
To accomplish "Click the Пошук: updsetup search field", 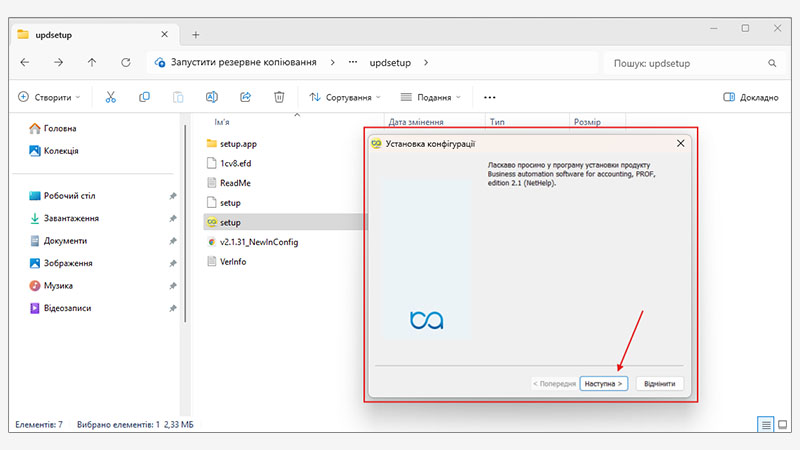I will 690,62.
